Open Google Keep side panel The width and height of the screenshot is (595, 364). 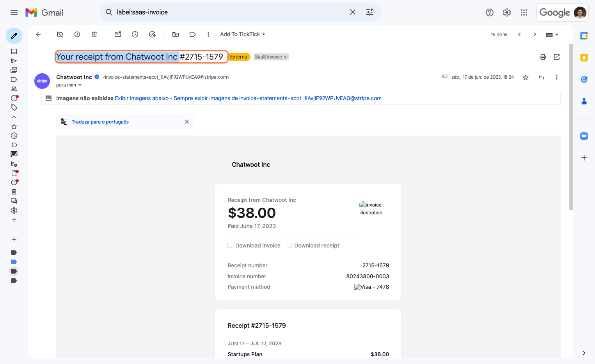coord(584,58)
